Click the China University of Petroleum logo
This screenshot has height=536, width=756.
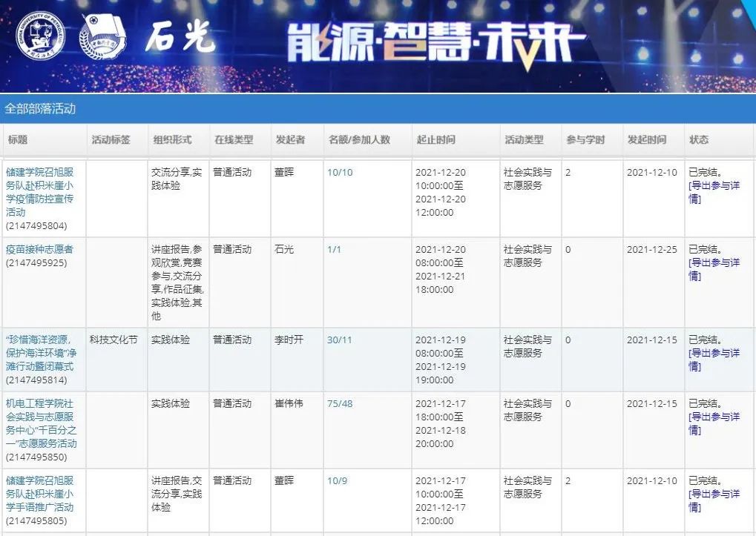40,36
